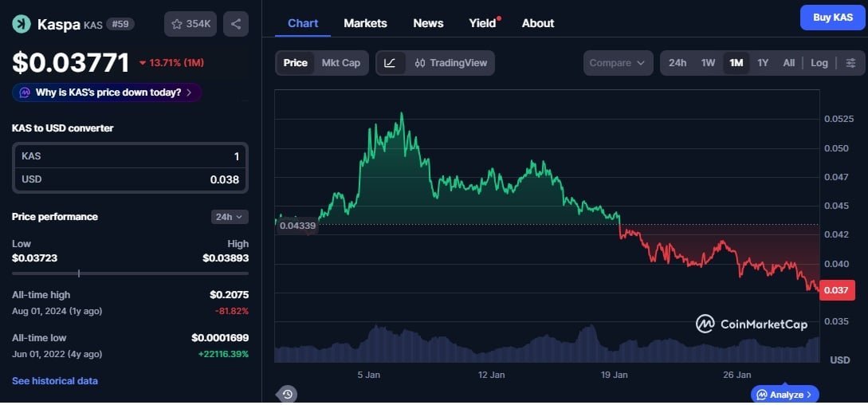Click the Low-High price range slider
868x405 pixels.
[130, 273]
